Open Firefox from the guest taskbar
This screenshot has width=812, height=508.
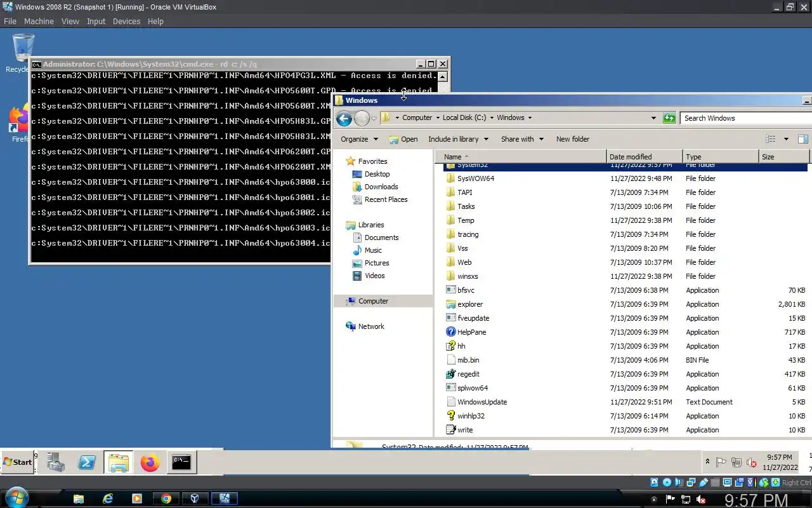tap(150, 462)
